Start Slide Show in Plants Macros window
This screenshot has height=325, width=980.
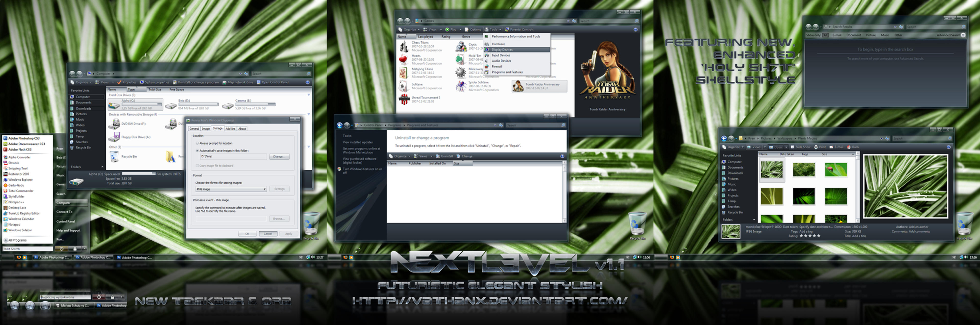(x=800, y=147)
